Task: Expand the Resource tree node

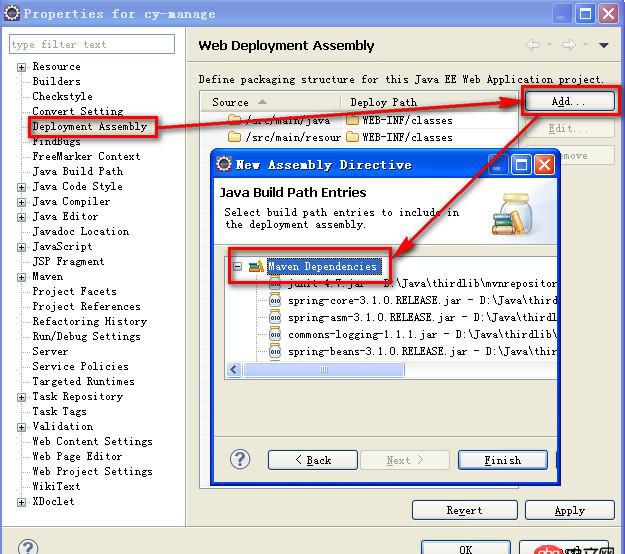Action: pyautogui.click(x=22, y=67)
